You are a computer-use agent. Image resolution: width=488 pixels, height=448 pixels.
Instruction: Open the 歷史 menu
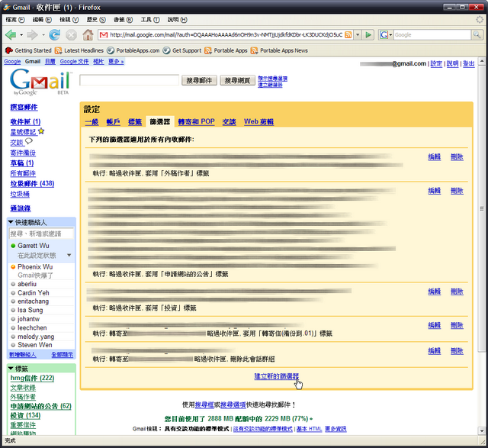click(x=96, y=20)
